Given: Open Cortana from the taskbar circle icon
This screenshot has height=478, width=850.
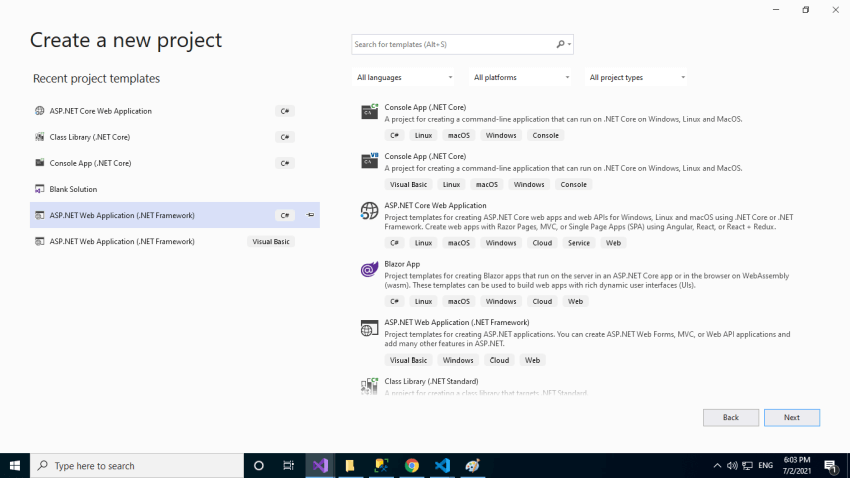Looking at the screenshot, I should 259,466.
